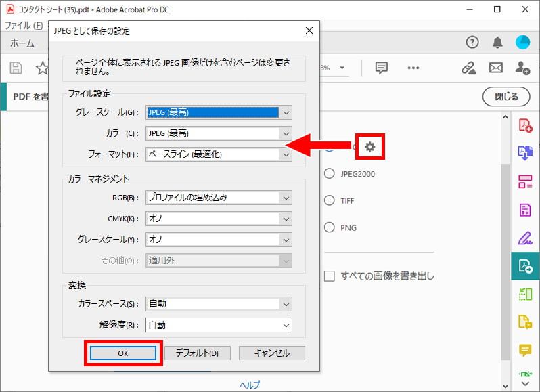Open Create PDF tool in right sidebar
The height and width of the screenshot is (392, 540).
point(525,125)
